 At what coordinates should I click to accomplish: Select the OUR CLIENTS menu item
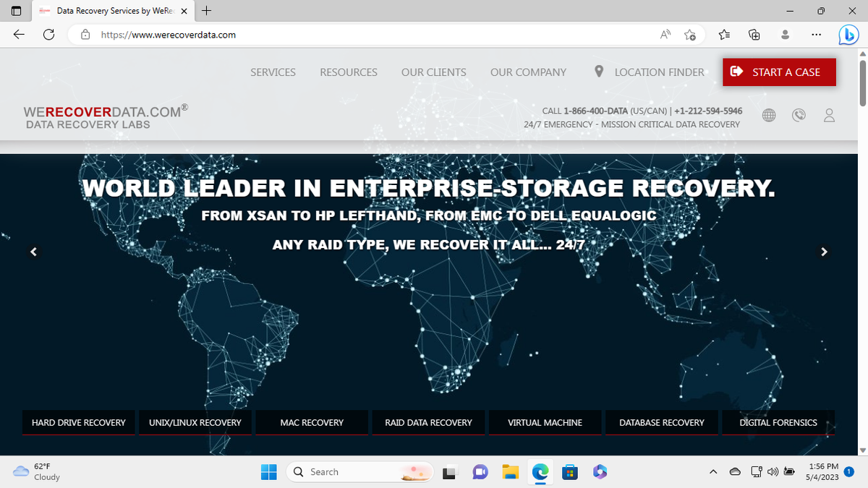(x=433, y=72)
